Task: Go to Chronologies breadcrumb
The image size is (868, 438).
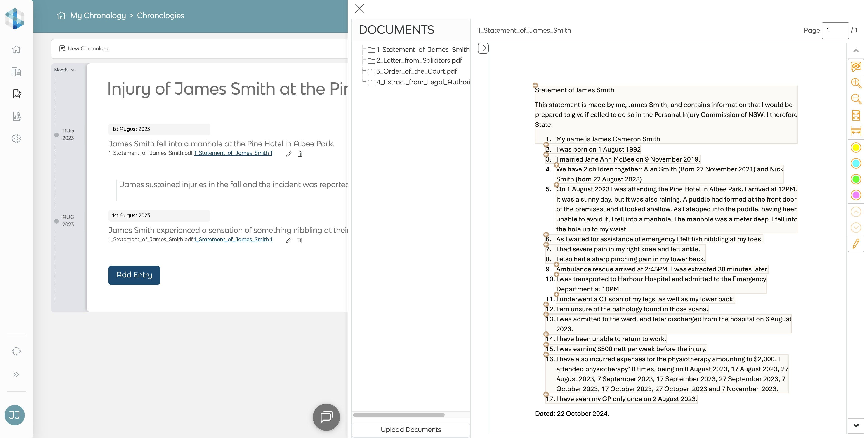Action: coord(160,16)
